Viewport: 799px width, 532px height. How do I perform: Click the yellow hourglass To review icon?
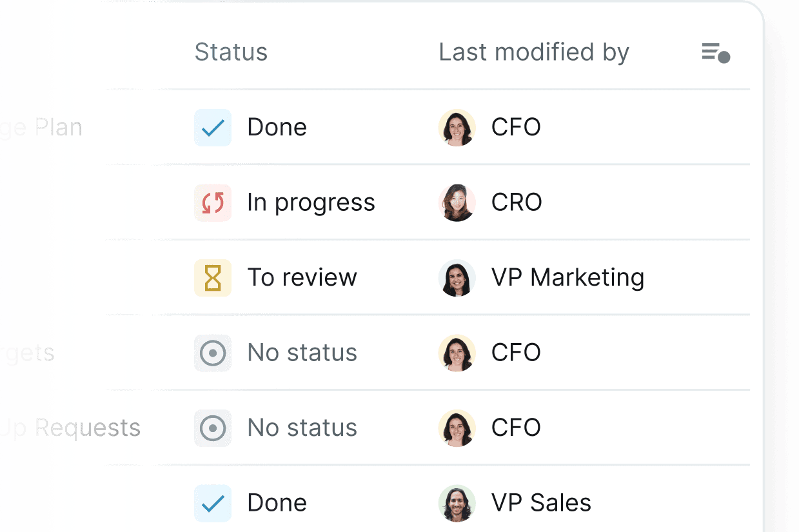pos(213,278)
